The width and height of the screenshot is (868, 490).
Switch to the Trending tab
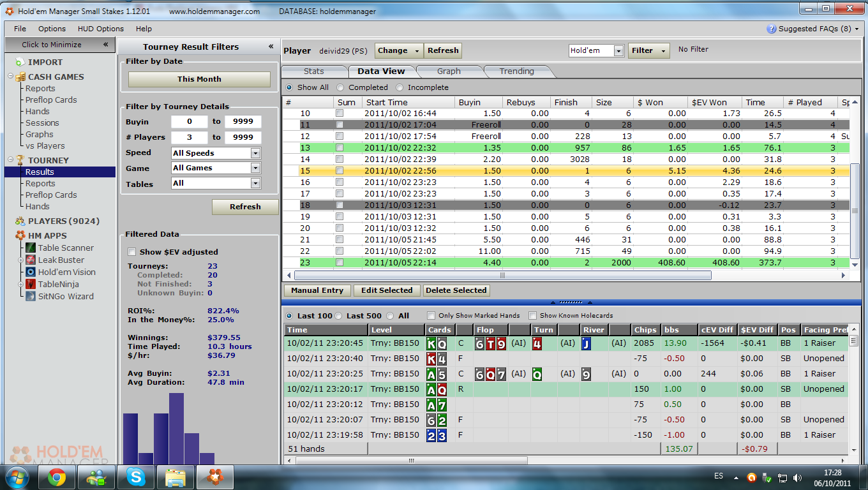point(516,71)
